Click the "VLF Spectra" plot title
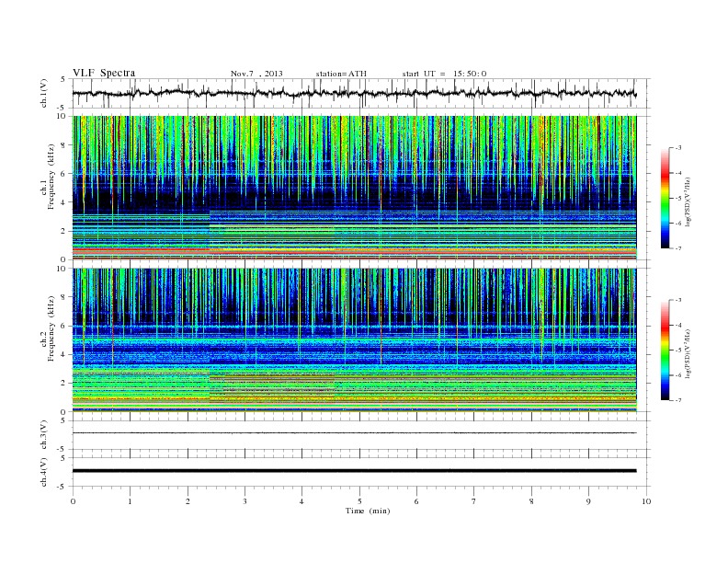Screen dimensions: 728x563 tap(104, 73)
